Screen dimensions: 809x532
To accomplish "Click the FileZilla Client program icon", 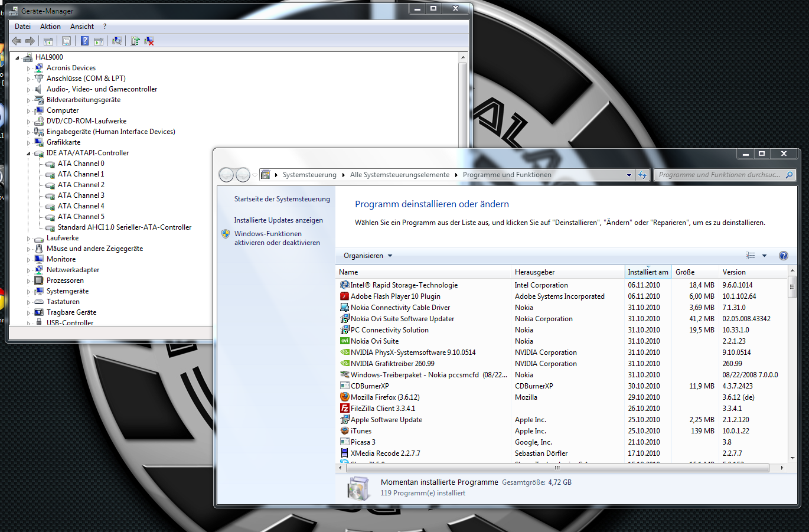I will pyautogui.click(x=345, y=409).
